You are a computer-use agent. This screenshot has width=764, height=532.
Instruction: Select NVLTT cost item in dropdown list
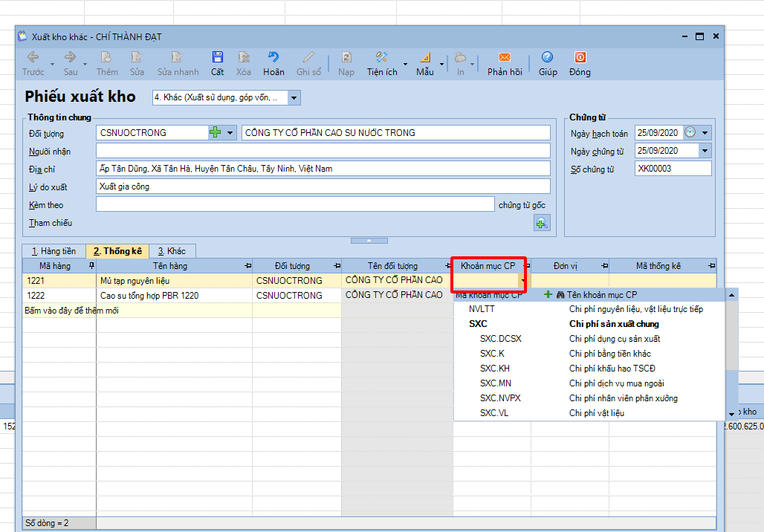(482, 309)
